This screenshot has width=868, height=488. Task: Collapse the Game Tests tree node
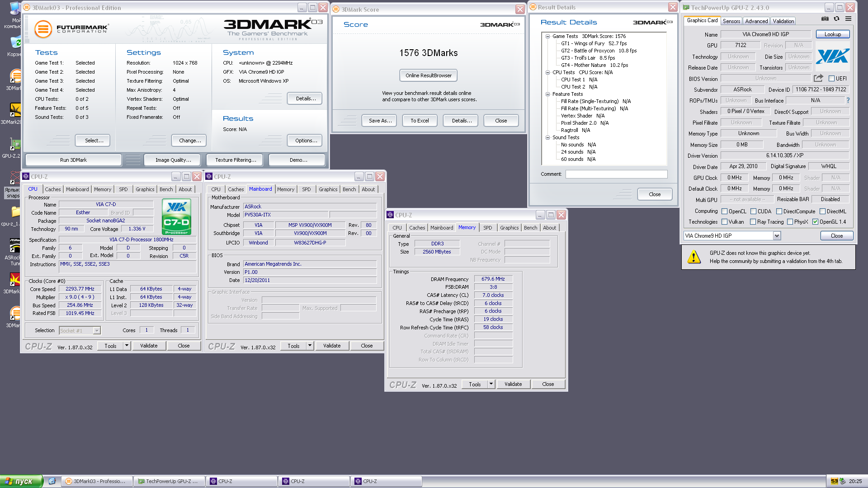(547, 36)
